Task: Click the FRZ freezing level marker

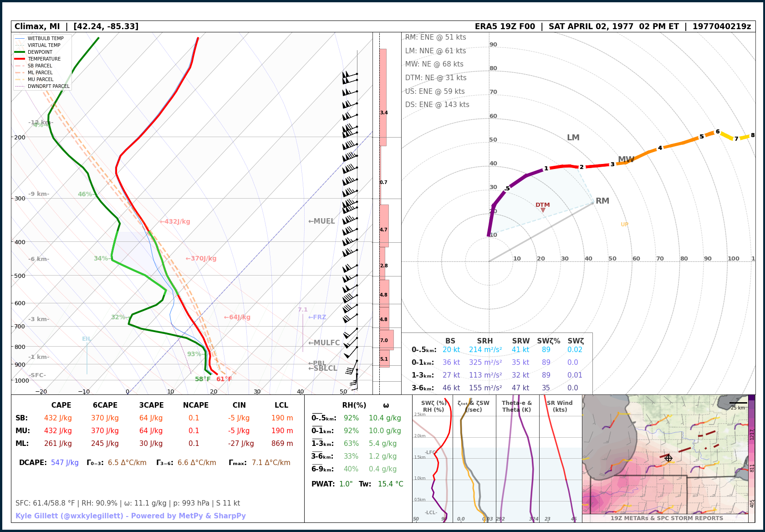Action: (x=317, y=317)
